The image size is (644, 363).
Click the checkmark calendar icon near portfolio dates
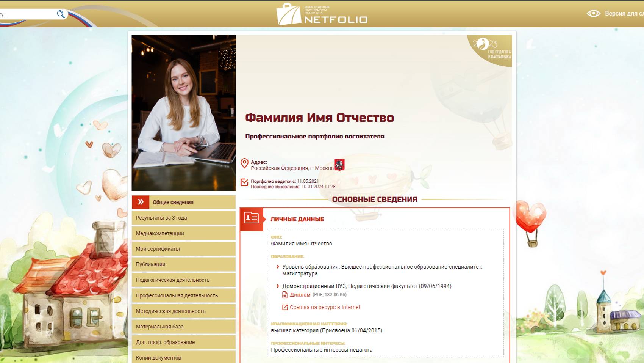click(x=244, y=183)
